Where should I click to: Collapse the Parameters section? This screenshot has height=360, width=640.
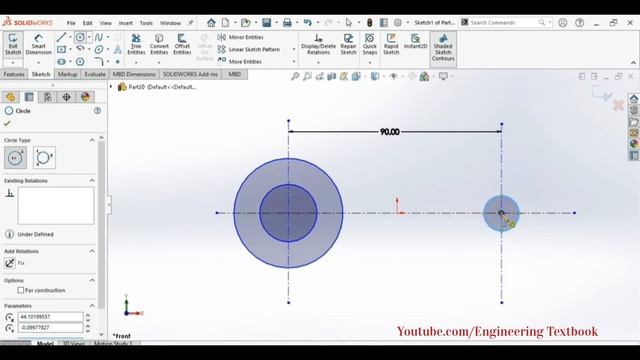92,306
